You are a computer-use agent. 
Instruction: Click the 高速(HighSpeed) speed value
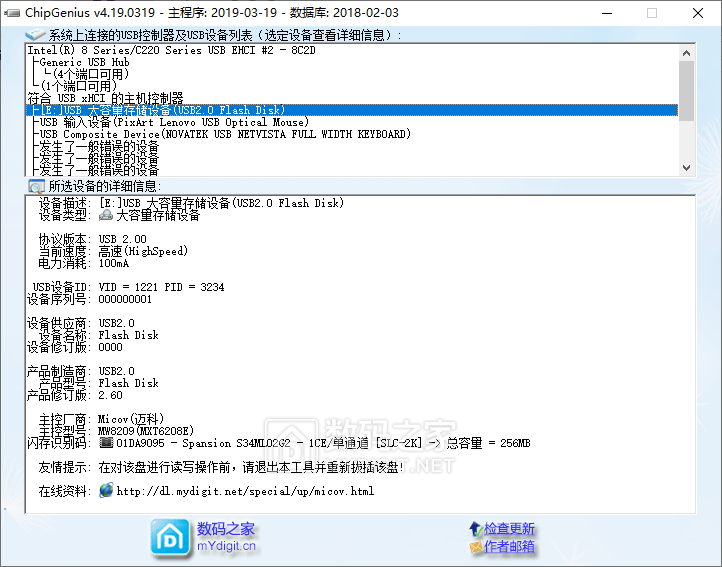click(x=143, y=251)
